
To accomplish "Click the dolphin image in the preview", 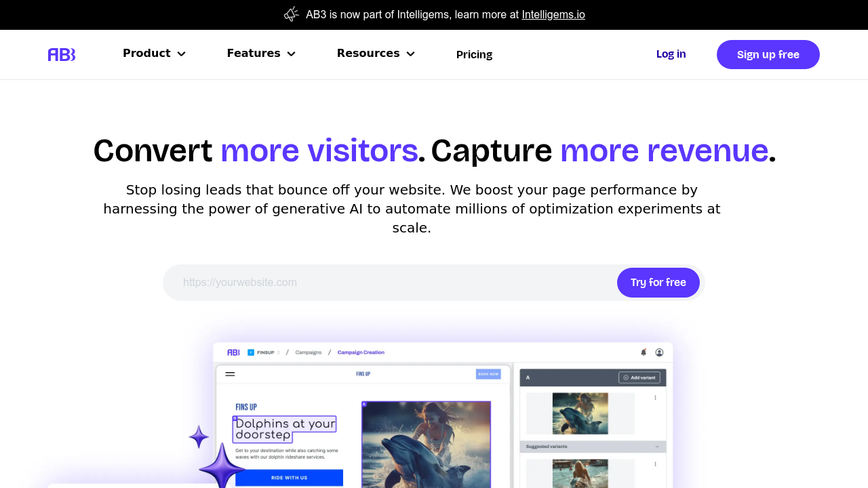I will pos(426,445).
